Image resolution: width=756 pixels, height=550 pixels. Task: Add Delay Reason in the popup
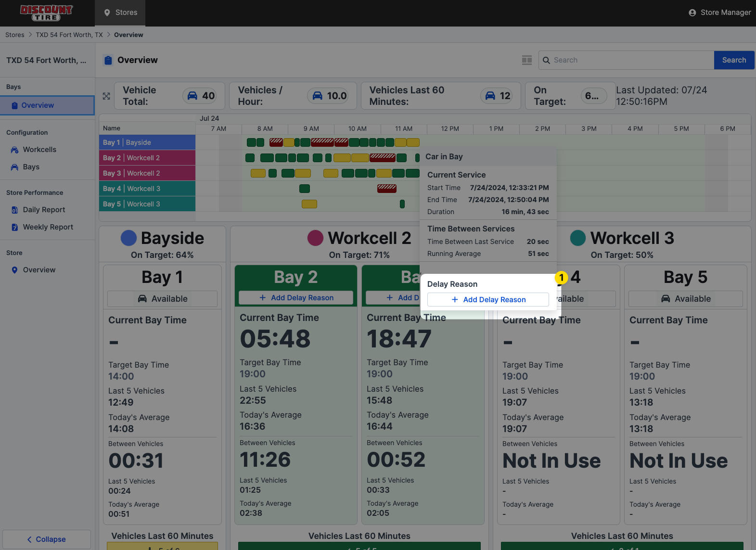488,300
